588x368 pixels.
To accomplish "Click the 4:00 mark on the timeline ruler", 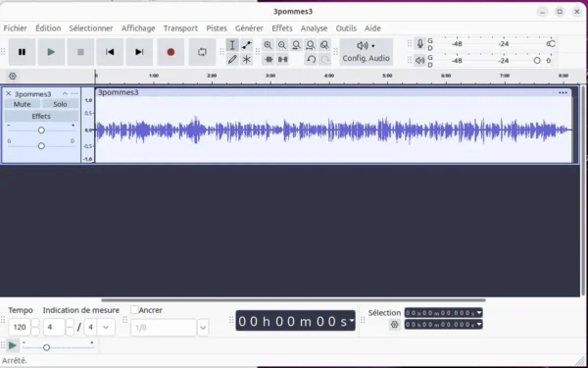I will pyautogui.click(x=329, y=76).
